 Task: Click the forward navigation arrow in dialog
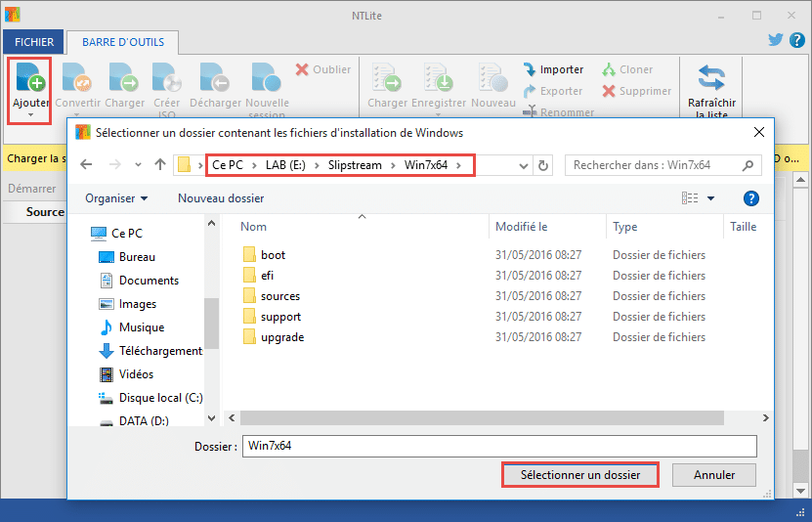click(114, 164)
